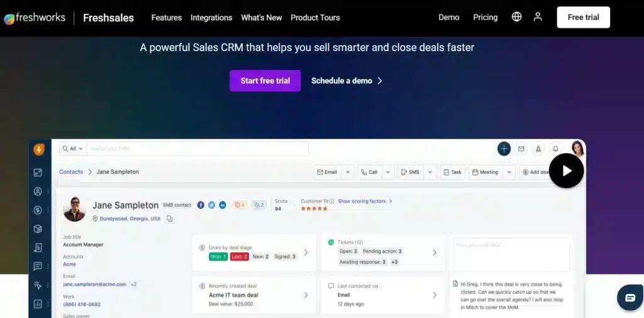644x318 pixels.
Task: Expand the Tickets card chevron
Action: pos(435,252)
